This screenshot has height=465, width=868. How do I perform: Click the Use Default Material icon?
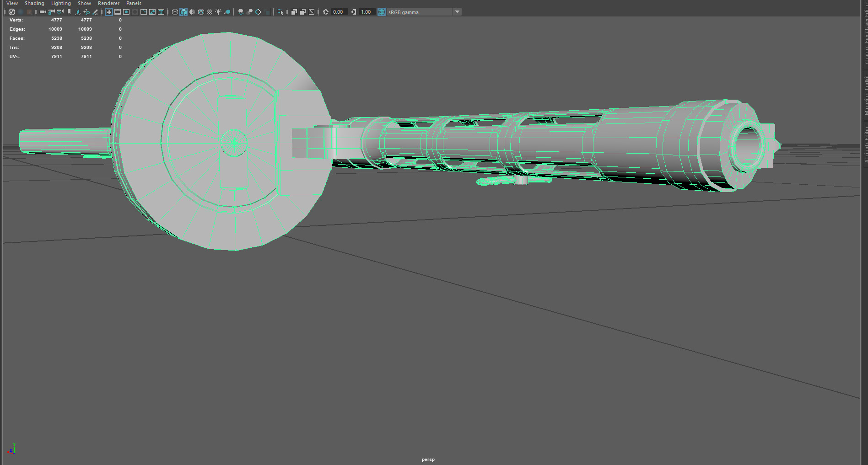[192, 12]
